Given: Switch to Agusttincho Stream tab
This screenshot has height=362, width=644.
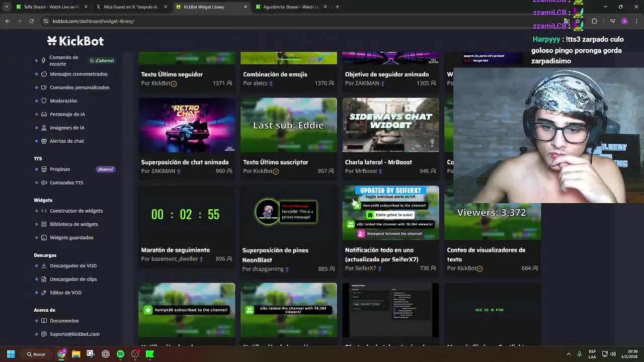Looking at the screenshot, I should [291, 7].
